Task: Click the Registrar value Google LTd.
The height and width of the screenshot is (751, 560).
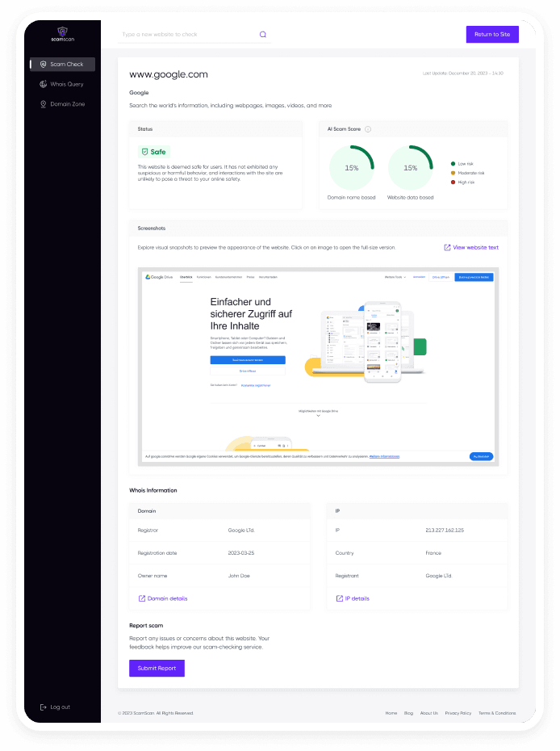Action: click(241, 531)
